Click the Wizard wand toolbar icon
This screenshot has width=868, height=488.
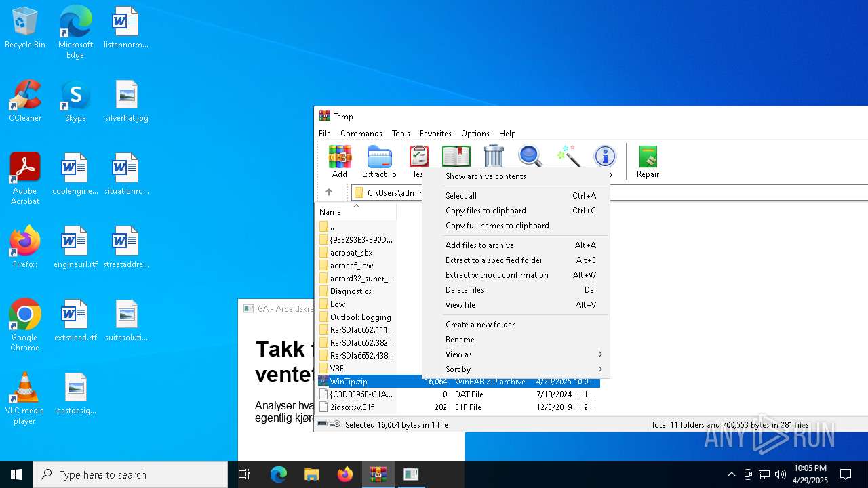(x=568, y=157)
